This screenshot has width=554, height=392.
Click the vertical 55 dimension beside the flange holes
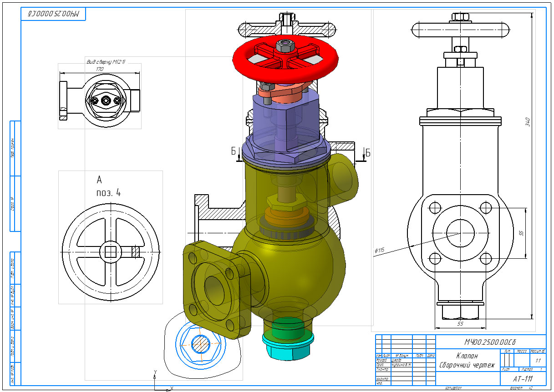point(522,233)
